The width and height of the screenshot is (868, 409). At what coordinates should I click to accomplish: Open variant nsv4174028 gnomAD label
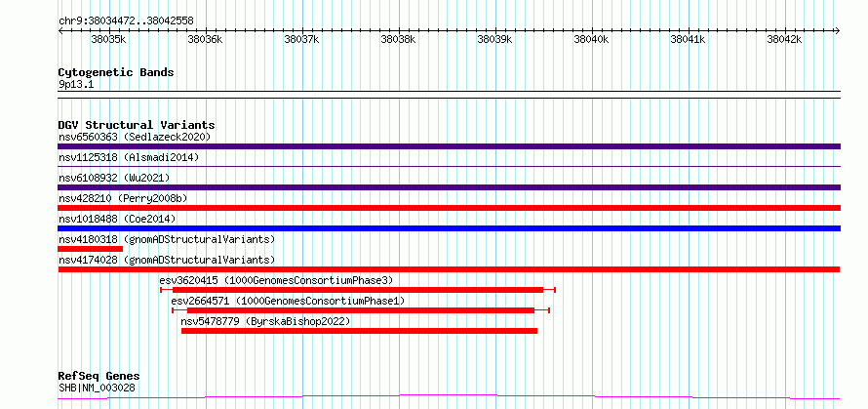(167, 260)
